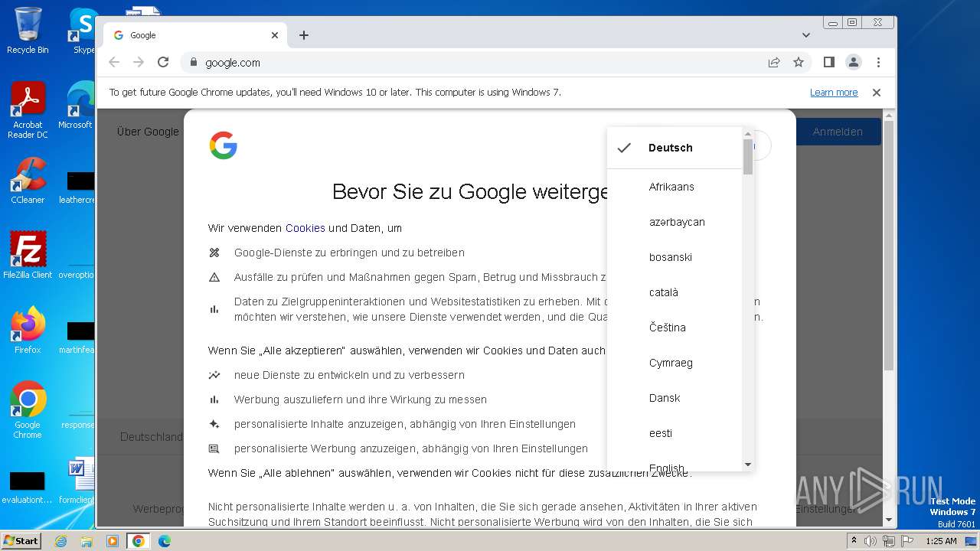Go back with the browser back arrow
The width and height of the screenshot is (980, 551).
114,62
